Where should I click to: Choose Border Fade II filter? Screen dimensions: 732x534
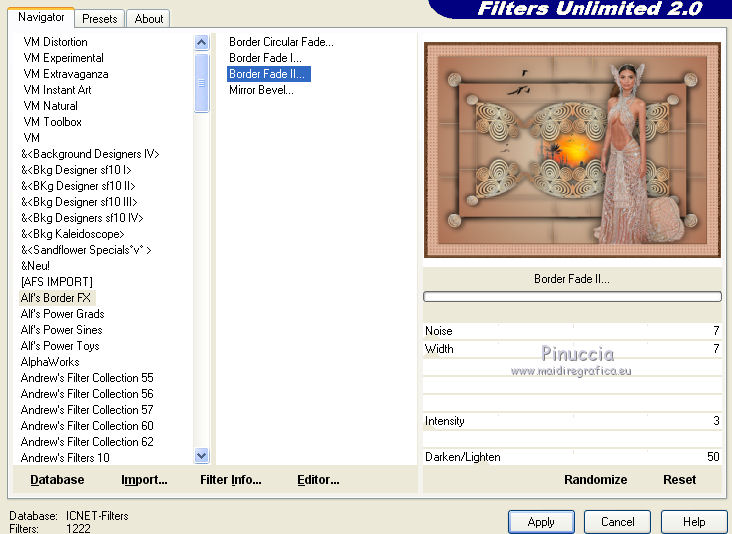(x=268, y=74)
